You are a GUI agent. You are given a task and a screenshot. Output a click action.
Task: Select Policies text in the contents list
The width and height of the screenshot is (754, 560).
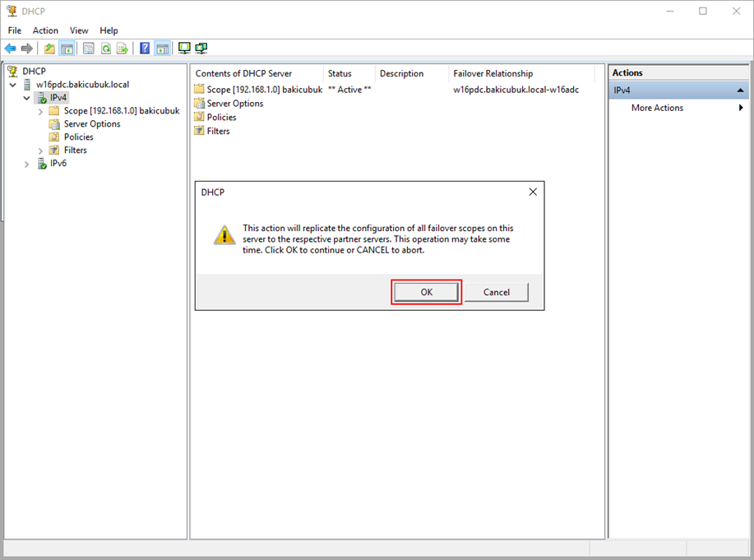222,117
